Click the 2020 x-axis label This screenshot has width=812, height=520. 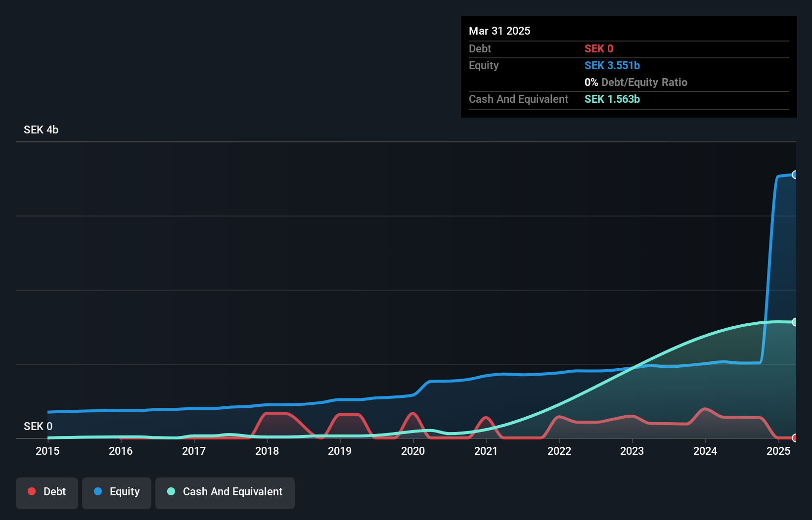click(413, 451)
